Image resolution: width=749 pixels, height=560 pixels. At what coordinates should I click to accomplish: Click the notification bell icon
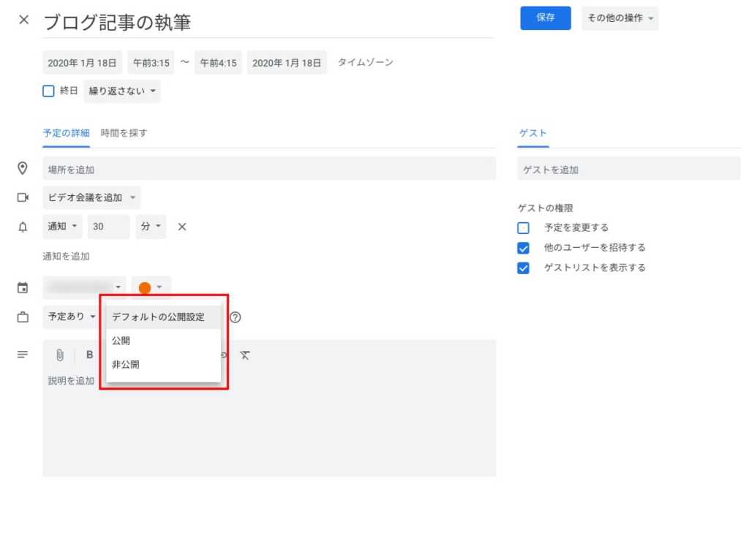23,227
